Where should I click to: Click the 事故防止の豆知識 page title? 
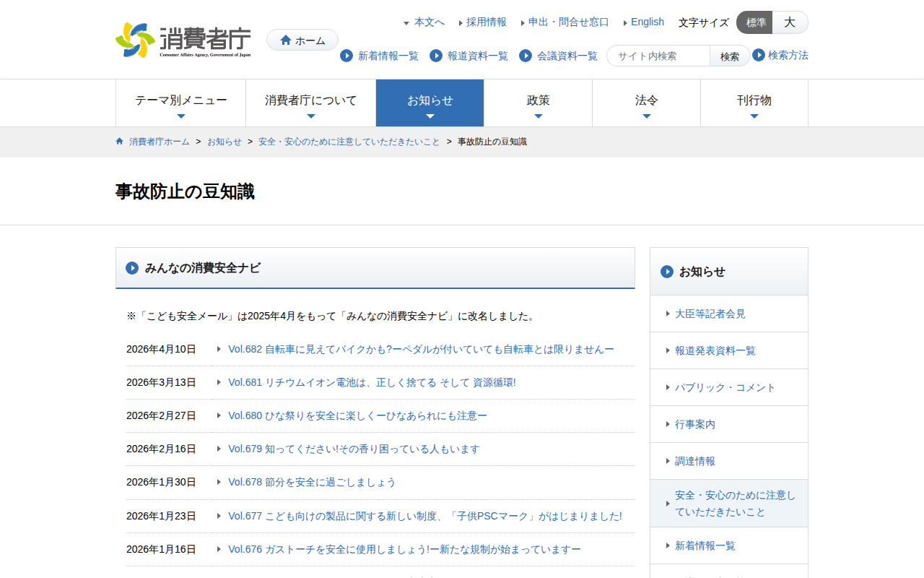(185, 191)
